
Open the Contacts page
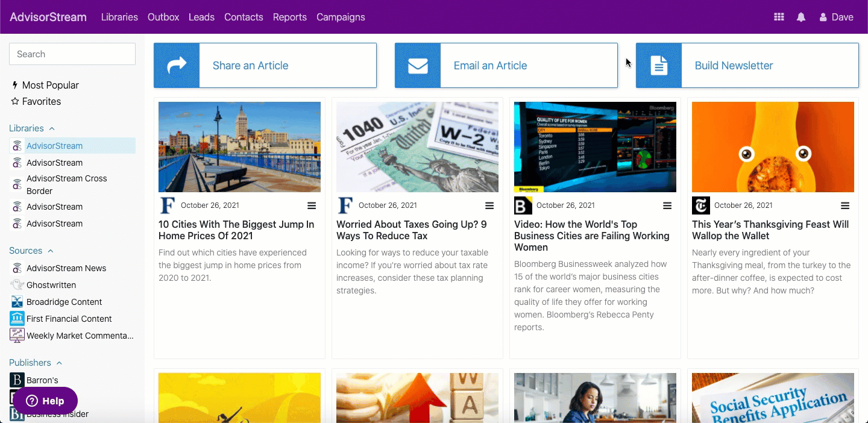coord(244,17)
